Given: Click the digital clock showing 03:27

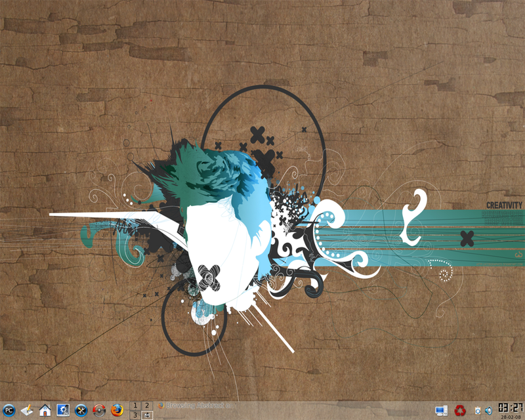Looking at the screenshot, I should click(x=511, y=408).
